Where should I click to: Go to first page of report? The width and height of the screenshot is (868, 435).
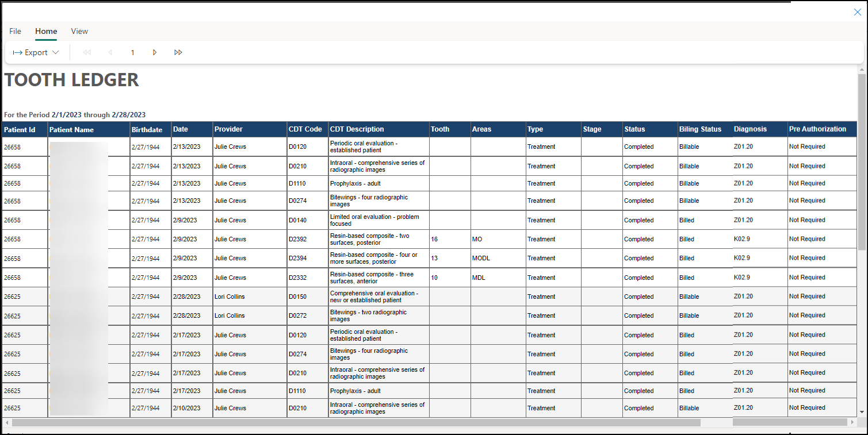87,52
